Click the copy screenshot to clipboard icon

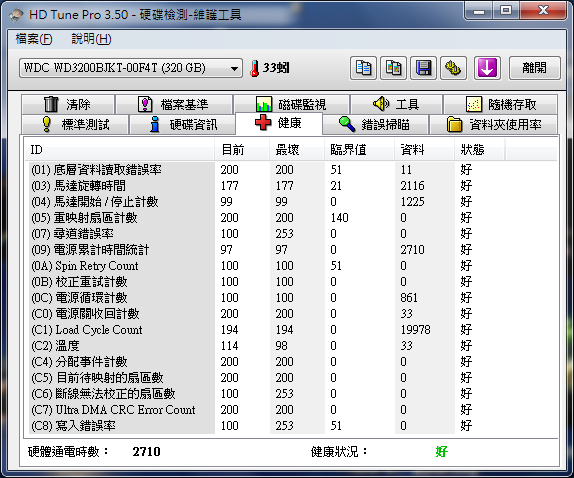tap(393, 68)
